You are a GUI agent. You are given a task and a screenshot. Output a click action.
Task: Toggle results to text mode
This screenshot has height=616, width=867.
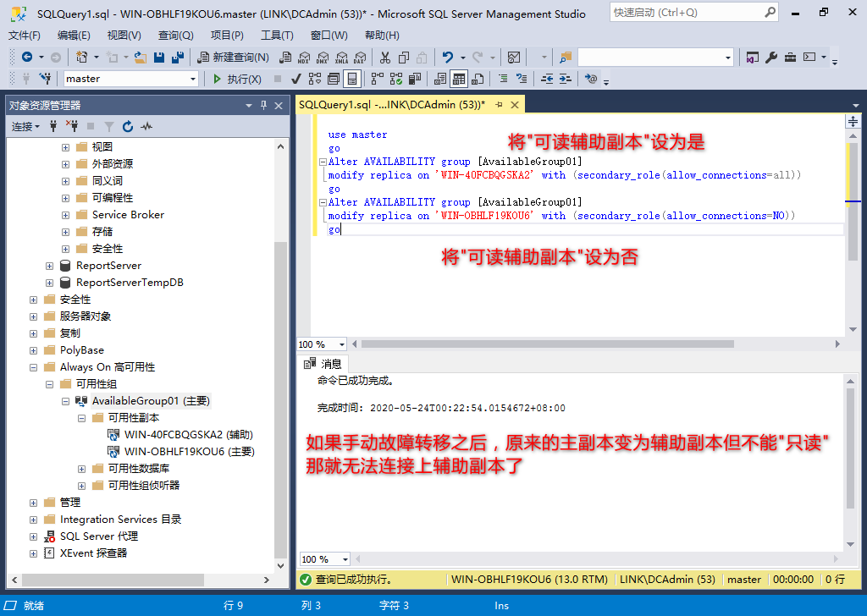coord(440,79)
